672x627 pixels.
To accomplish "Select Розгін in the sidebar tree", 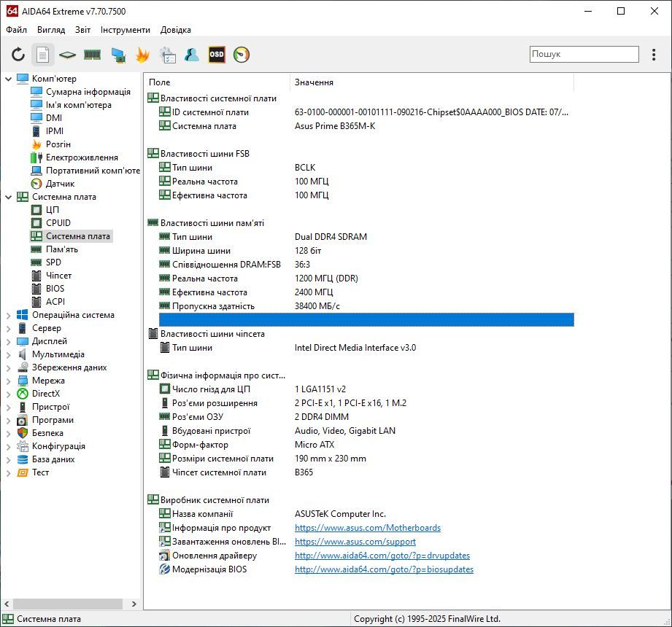I will tap(58, 144).
